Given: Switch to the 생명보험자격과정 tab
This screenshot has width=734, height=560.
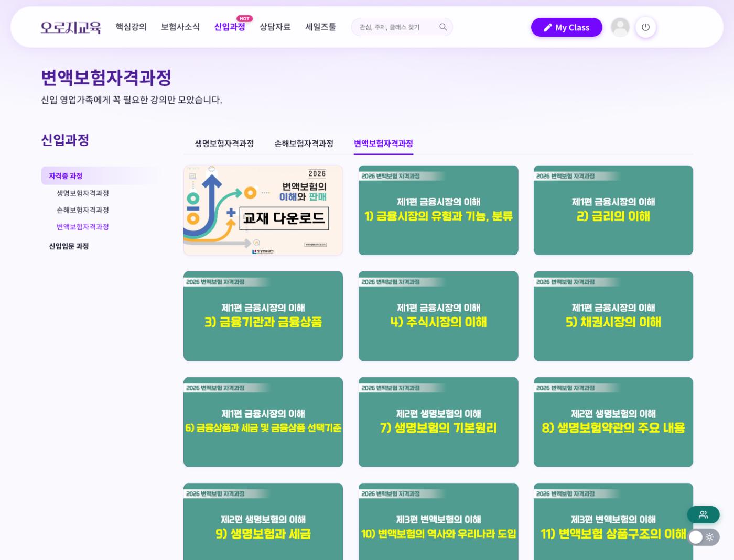Looking at the screenshot, I should tap(224, 144).
